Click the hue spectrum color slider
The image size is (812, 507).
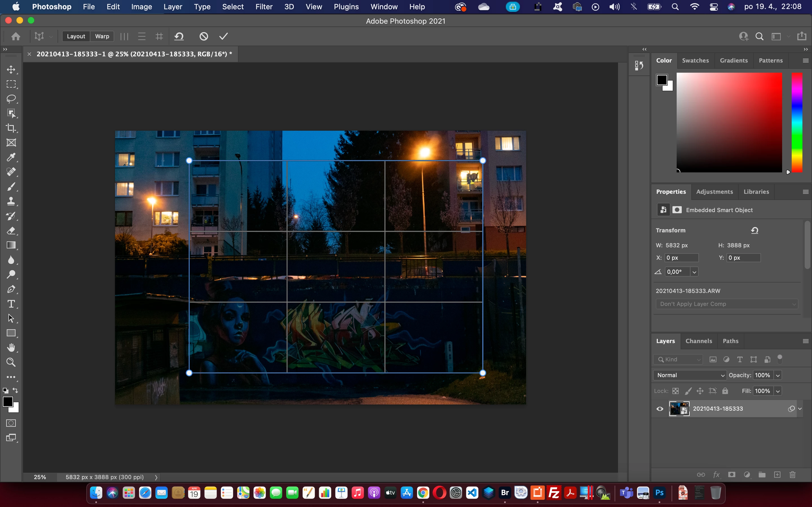click(x=797, y=123)
